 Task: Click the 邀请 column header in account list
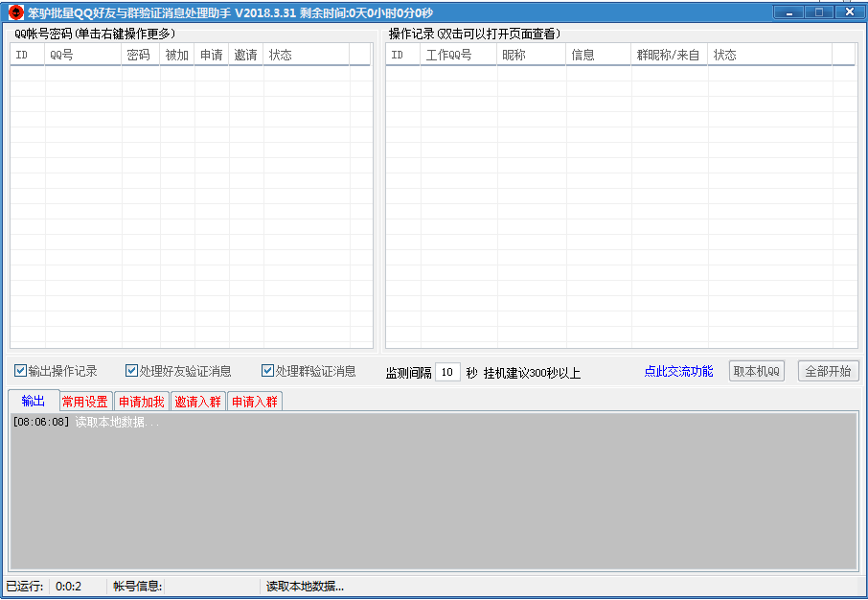click(x=246, y=55)
